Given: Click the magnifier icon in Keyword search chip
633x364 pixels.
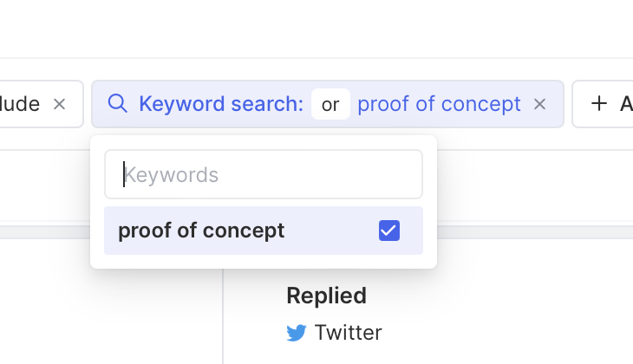Looking at the screenshot, I should coord(117,104).
